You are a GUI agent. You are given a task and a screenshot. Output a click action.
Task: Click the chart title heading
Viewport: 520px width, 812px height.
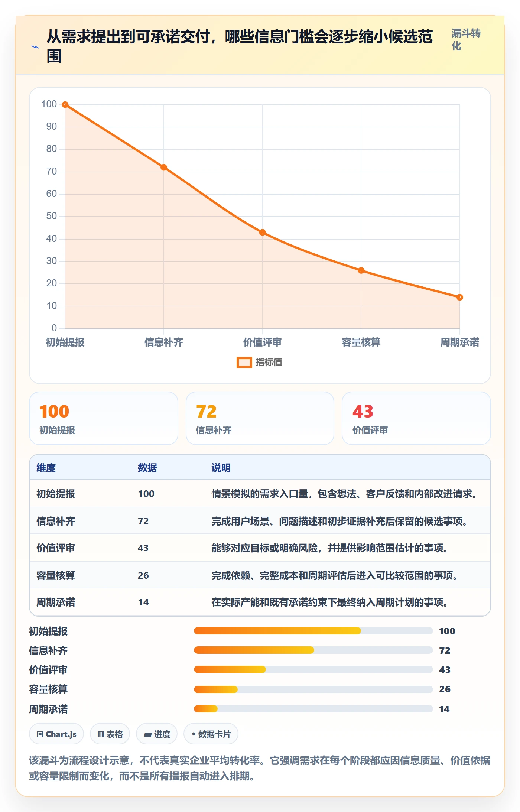coord(240,46)
